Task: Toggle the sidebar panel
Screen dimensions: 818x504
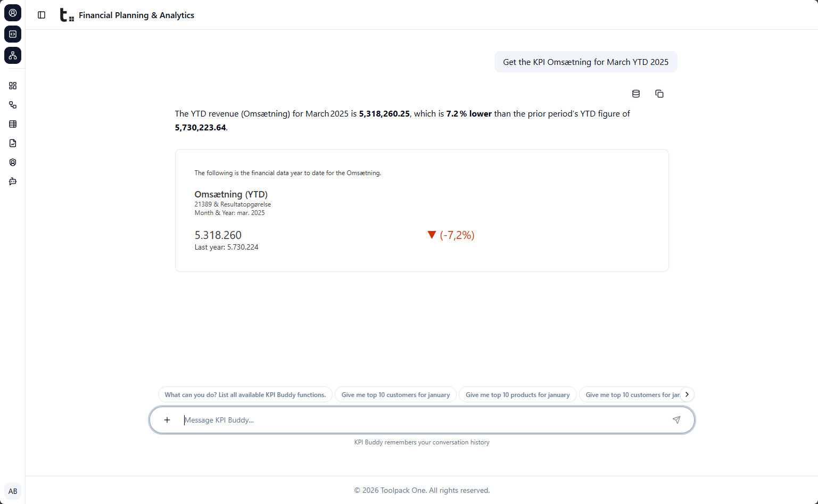Action: [42, 15]
